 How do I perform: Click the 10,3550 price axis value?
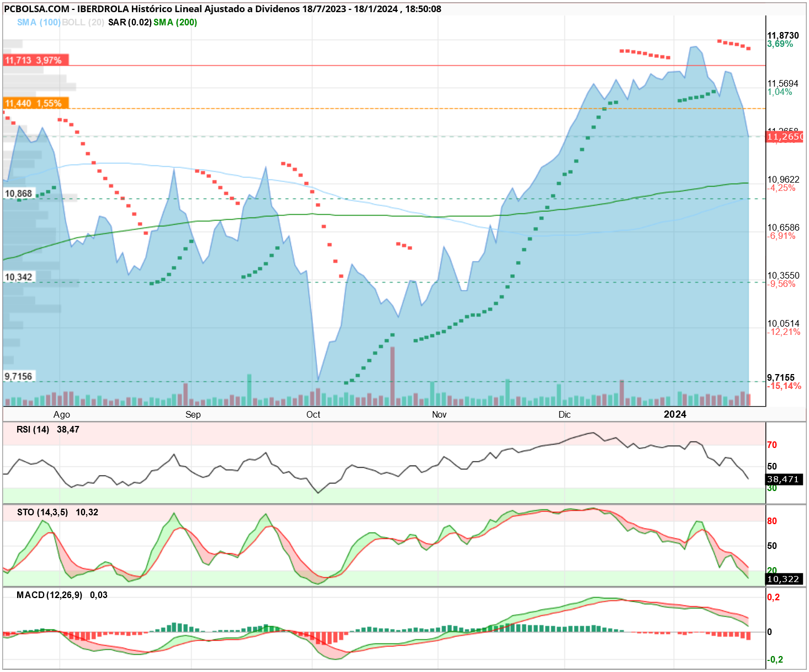tap(784, 275)
